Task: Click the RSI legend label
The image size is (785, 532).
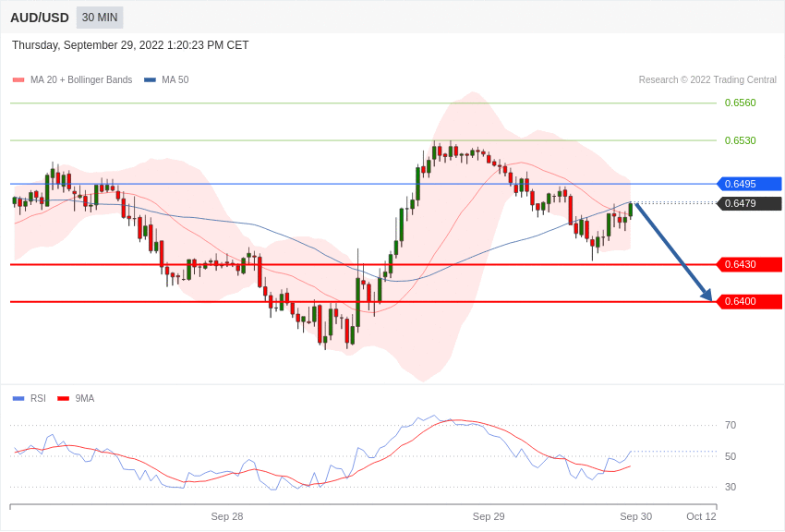Action: coord(38,398)
